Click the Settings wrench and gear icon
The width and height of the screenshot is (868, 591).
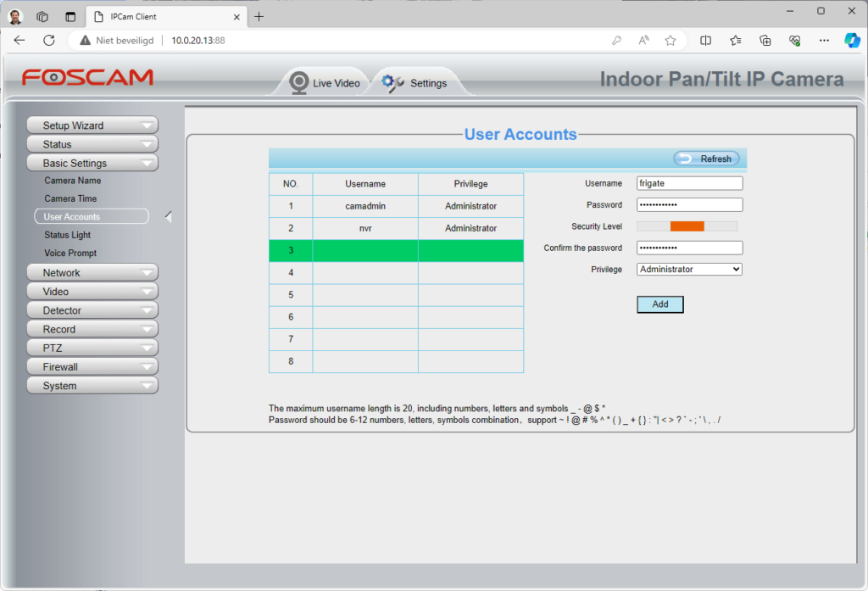tap(392, 82)
